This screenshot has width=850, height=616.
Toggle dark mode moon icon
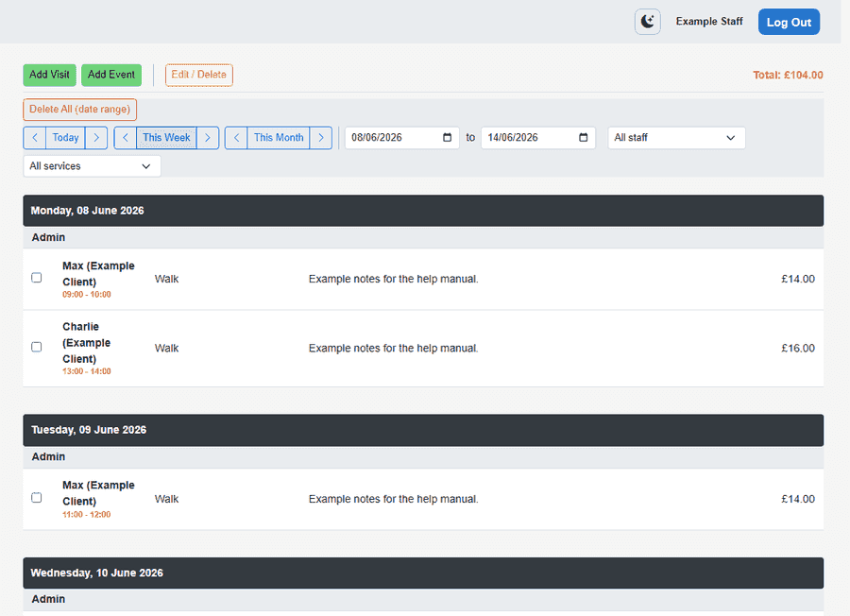[x=647, y=22]
